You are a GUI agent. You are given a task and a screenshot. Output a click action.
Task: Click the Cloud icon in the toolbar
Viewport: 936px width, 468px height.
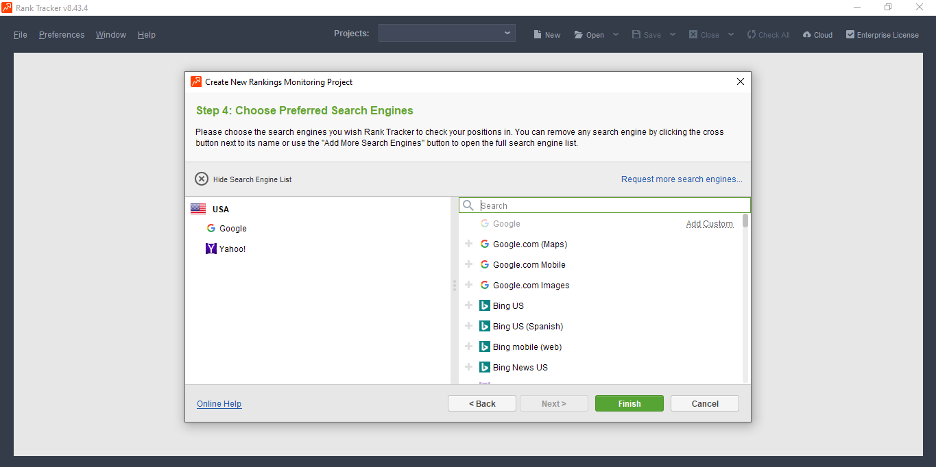(x=807, y=35)
